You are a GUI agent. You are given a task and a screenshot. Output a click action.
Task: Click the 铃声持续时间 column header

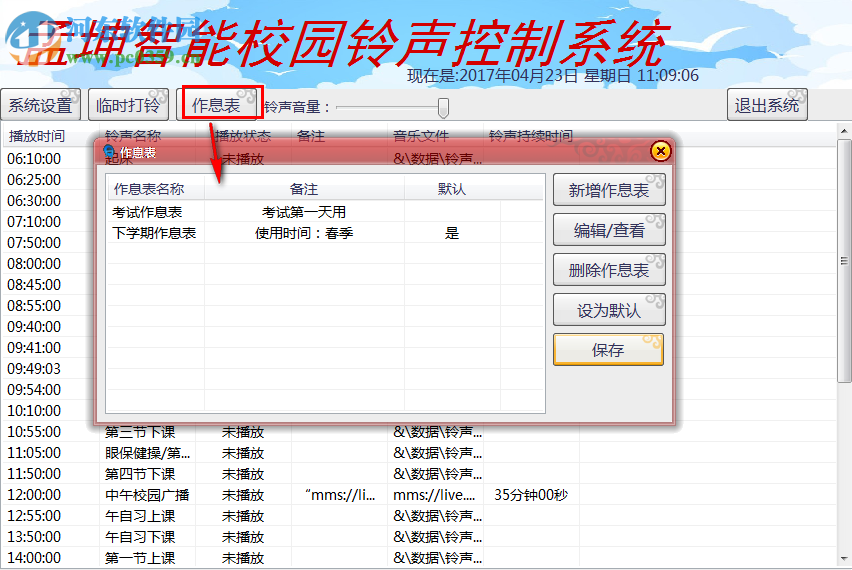pos(531,136)
